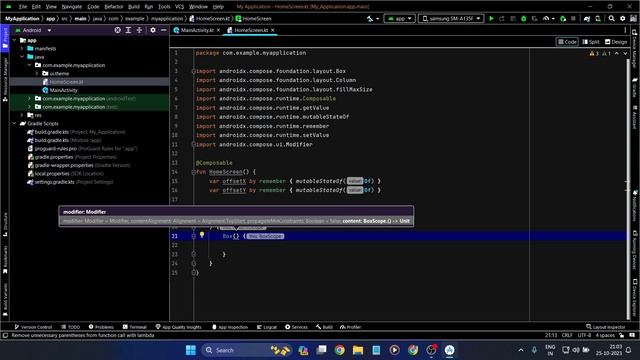This screenshot has height=360, width=640.
Task: Expand com.example.myapplication (androidTest) package
Action: (x=29, y=98)
